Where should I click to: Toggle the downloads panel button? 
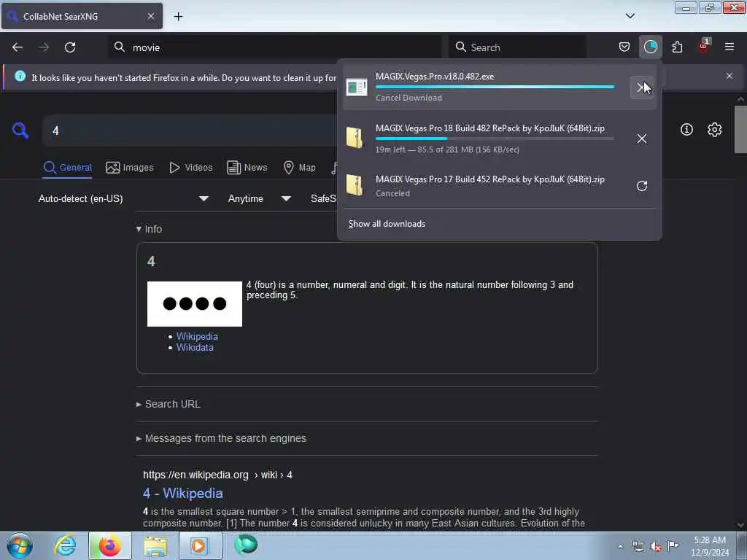click(x=650, y=47)
